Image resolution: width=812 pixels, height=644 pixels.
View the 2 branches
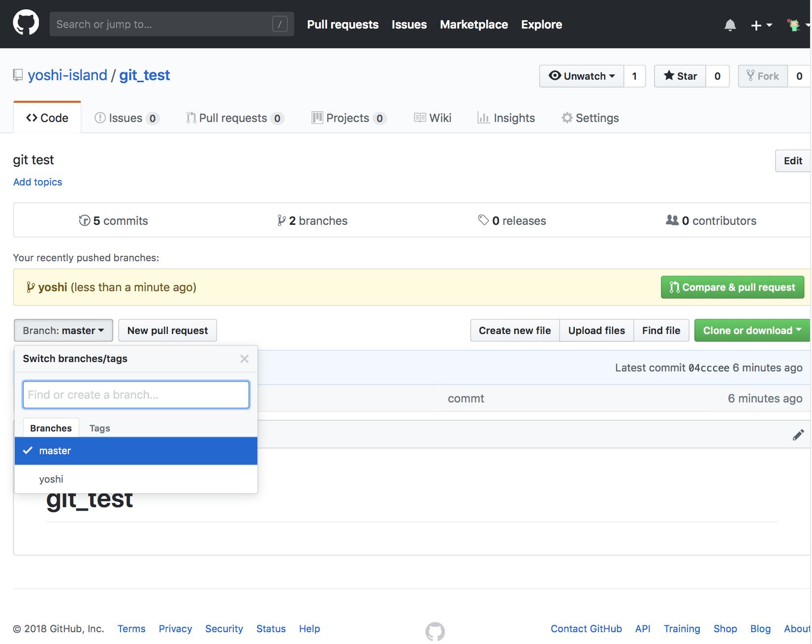[312, 221]
